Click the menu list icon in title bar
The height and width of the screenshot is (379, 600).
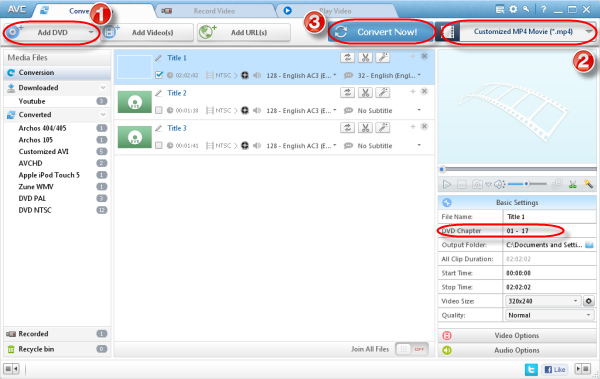pyautogui.click(x=500, y=10)
